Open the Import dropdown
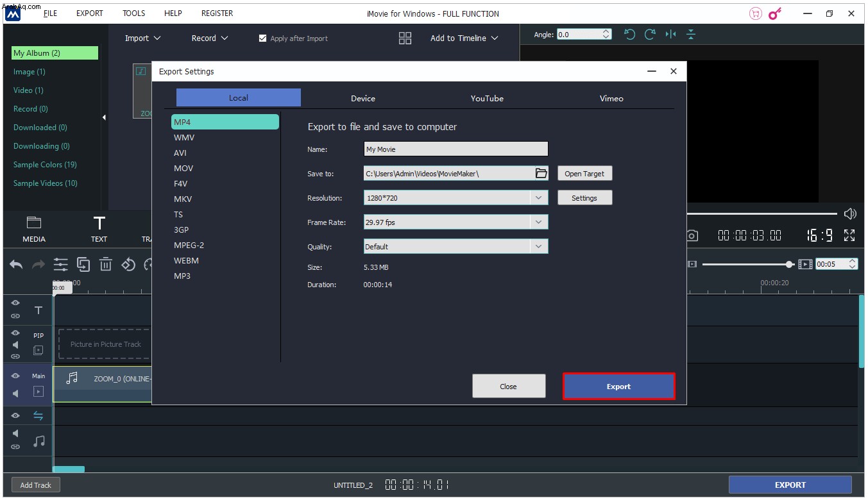The image size is (868, 500). (142, 38)
